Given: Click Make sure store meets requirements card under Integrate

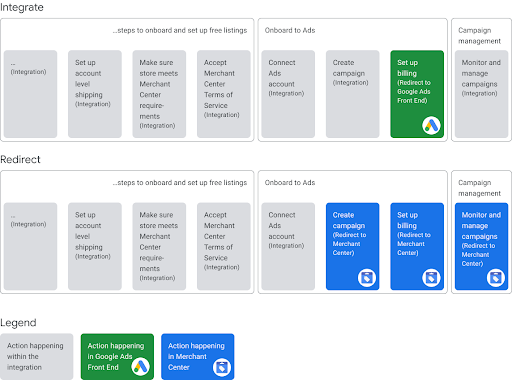Looking at the screenshot, I should click(159, 94).
